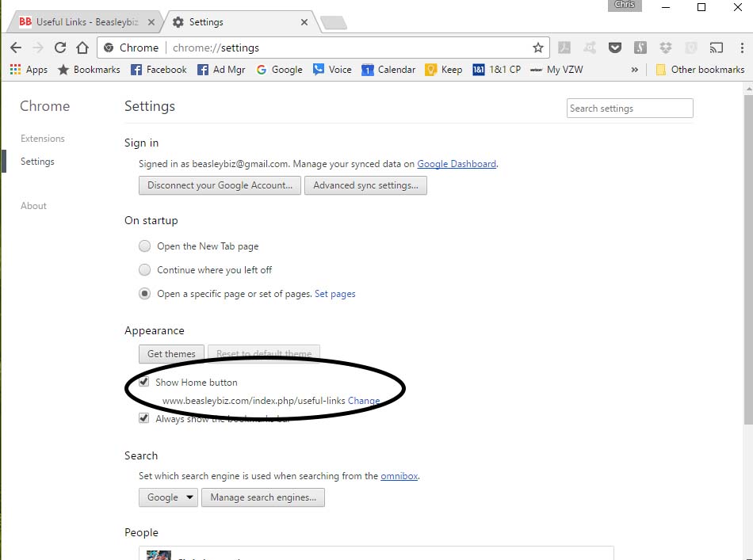Open the Facebook bookmark

point(159,70)
